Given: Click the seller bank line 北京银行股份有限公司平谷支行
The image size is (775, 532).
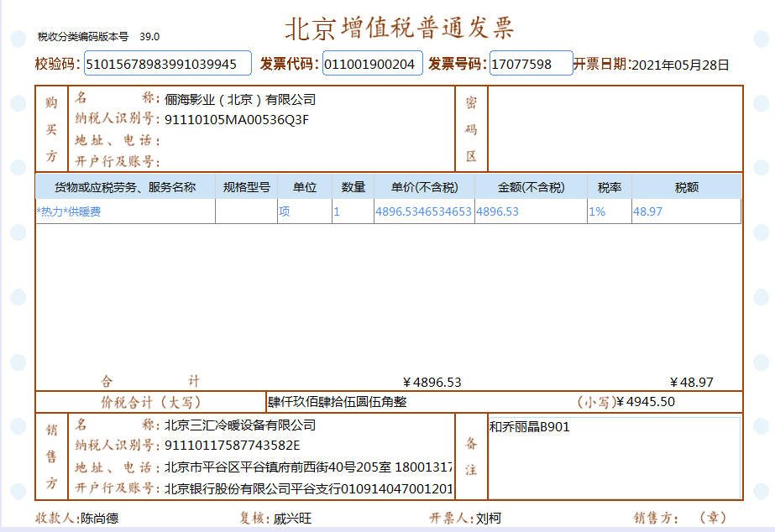Looking at the screenshot, I should [x=253, y=488].
